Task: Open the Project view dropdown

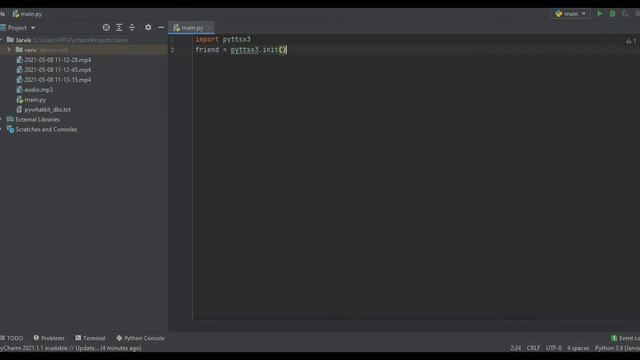Action: click(21, 28)
